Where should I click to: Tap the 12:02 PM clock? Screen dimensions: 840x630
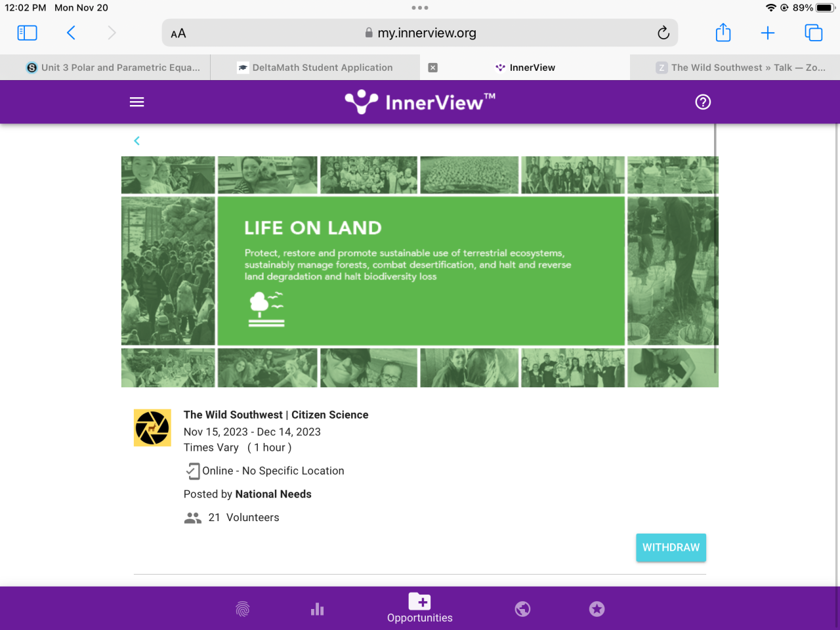pos(26,8)
